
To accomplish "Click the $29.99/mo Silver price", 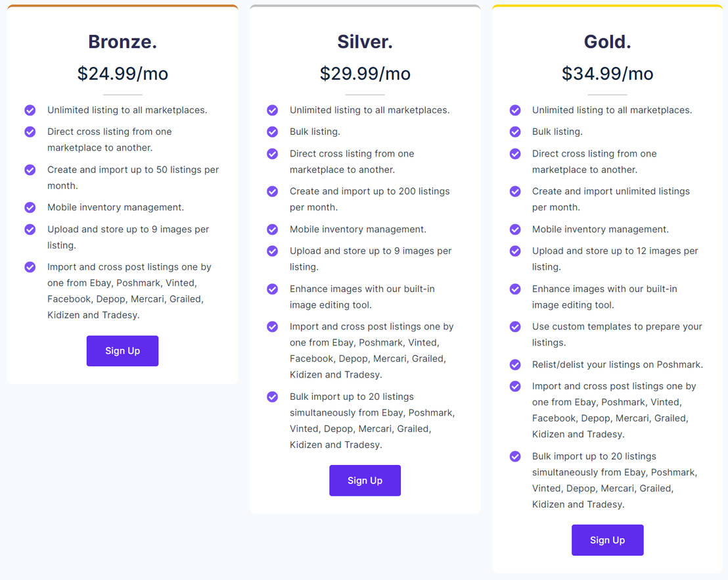I will click(365, 73).
